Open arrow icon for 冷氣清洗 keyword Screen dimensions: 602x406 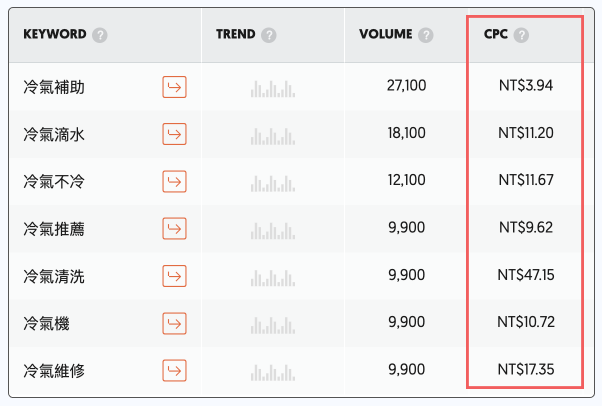click(x=174, y=276)
